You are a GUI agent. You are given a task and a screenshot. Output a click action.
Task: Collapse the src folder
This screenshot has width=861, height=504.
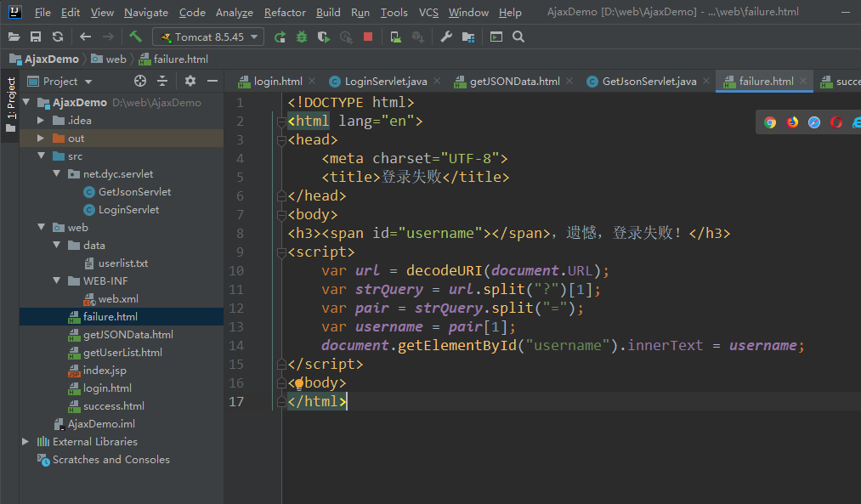tap(42, 156)
